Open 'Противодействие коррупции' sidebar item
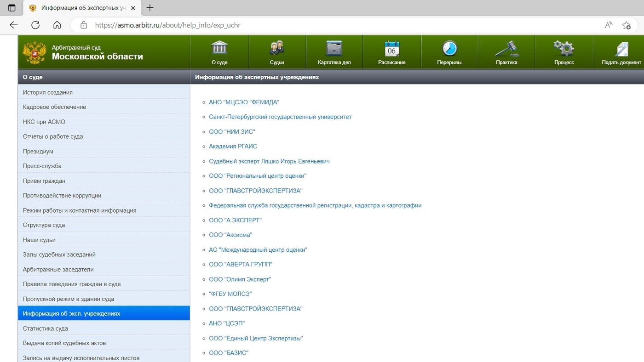Image resolution: width=644 pixels, height=362 pixels. [104, 195]
